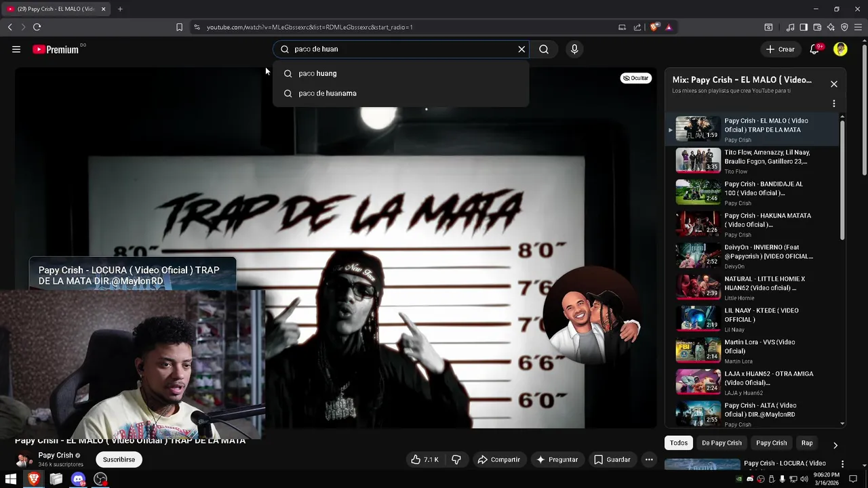
Task: Open Brave Rewards triangle icon
Action: (669, 27)
